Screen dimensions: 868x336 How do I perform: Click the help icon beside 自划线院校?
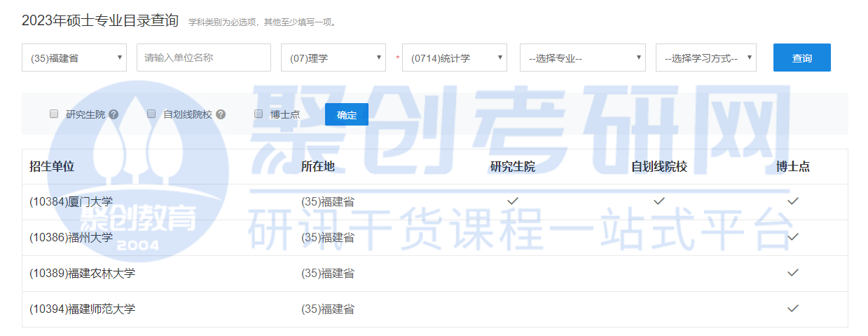(x=221, y=114)
